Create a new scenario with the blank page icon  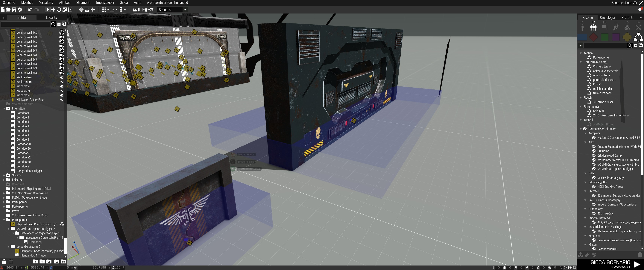3,10
